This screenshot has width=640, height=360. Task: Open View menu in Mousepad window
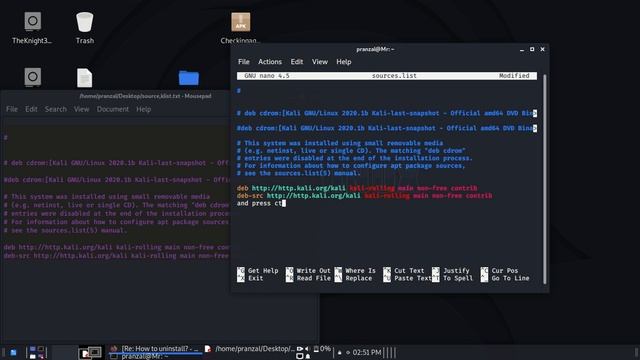[81, 109]
